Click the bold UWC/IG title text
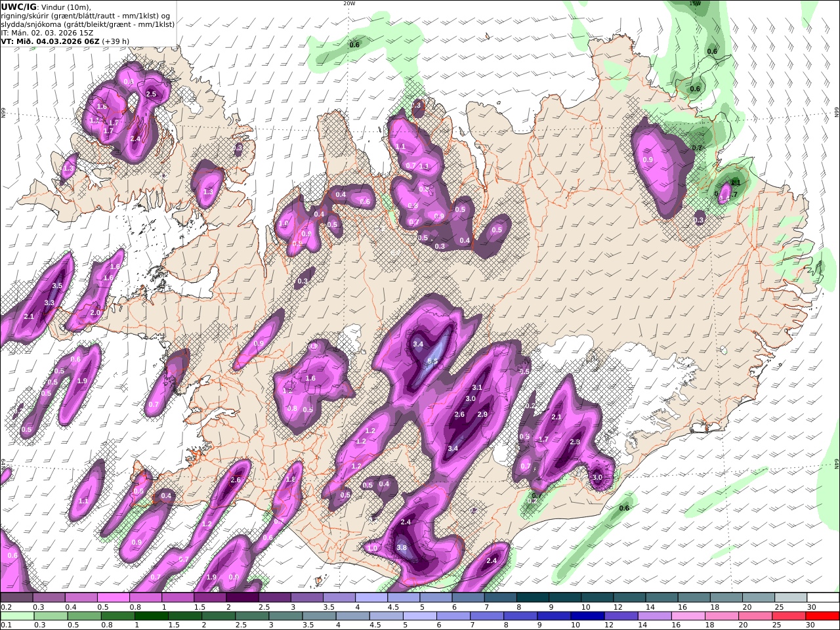The height and width of the screenshot is (630, 840). (x=18, y=7)
